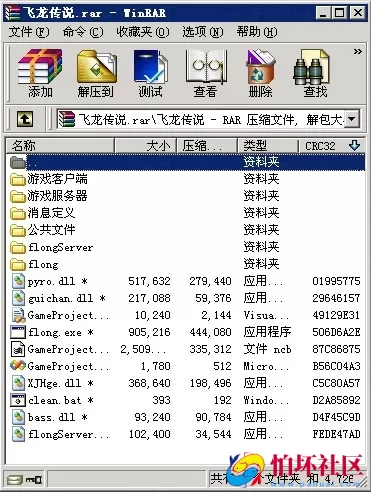Screen dimensions: 371x492
Task: Click the file name 'XJHge.dll *'
Action: point(61,383)
